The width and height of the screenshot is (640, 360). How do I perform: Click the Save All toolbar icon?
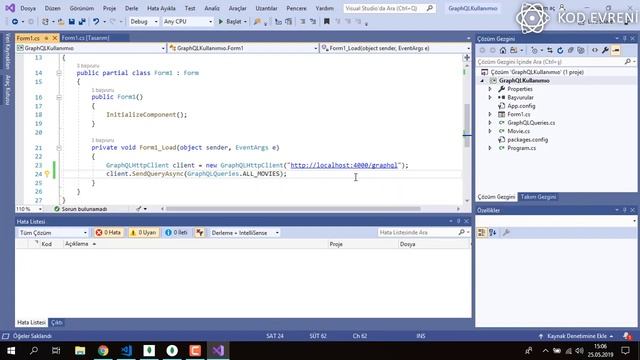(x=82, y=22)
